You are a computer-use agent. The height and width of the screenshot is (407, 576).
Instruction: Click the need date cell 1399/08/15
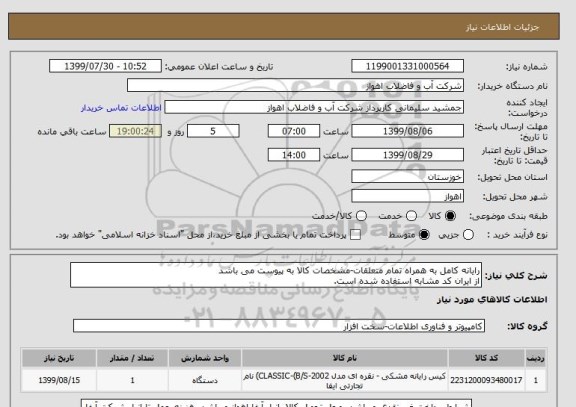click(x=59, y=381)
